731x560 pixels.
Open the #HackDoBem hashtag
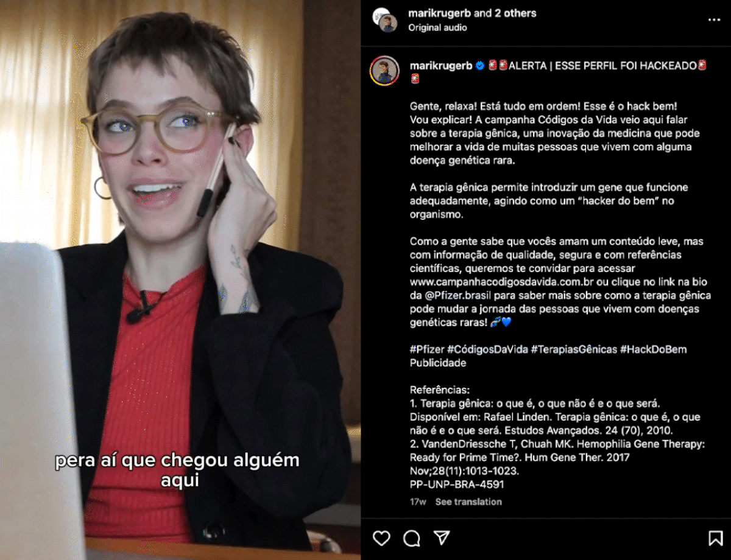coord(654,349)
